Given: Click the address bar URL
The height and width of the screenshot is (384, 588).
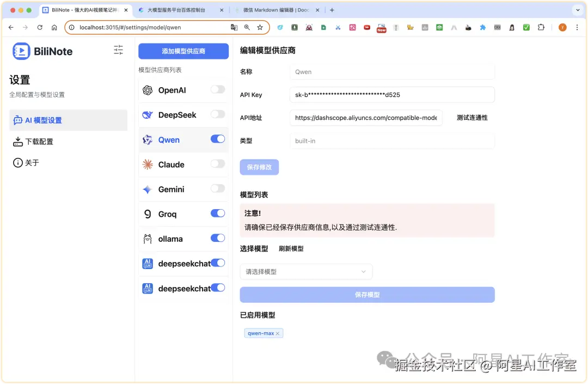Looking at the screenshot, I should 130,27.
